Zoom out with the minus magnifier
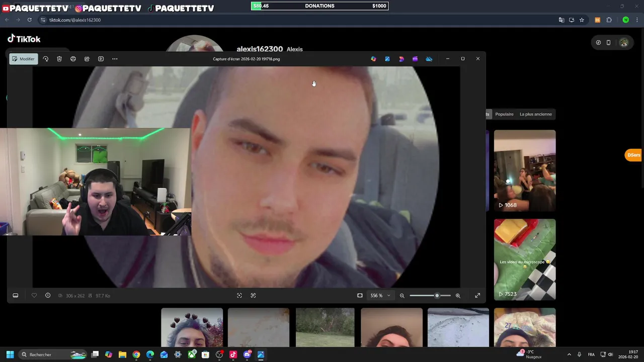This screenshot has width=644, height=362. 402,296
